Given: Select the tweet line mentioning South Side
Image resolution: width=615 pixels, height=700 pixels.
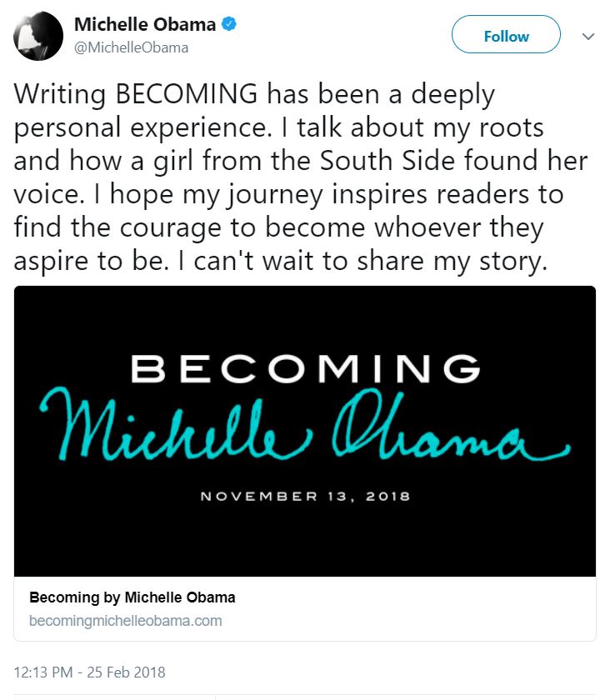Looking at the screenshot, I should (301, 161).
